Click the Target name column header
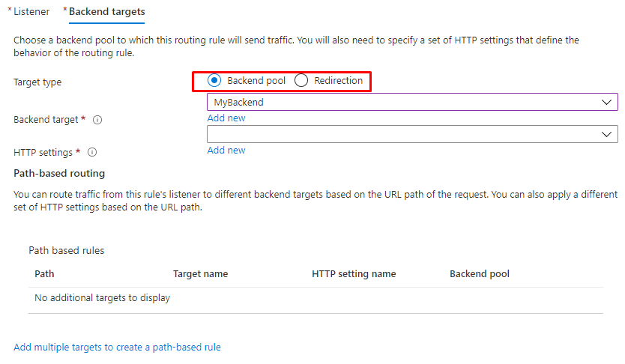625x364 pixels. [x=200, y=274]
